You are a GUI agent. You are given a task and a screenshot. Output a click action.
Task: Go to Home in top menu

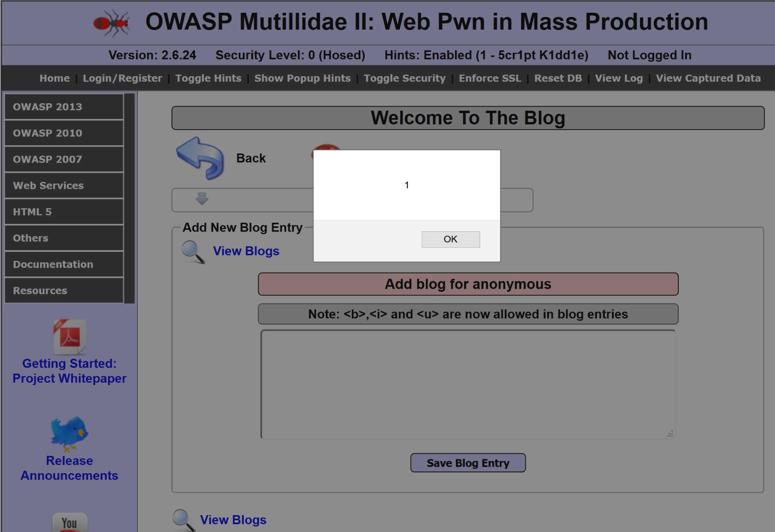(55, 78)
